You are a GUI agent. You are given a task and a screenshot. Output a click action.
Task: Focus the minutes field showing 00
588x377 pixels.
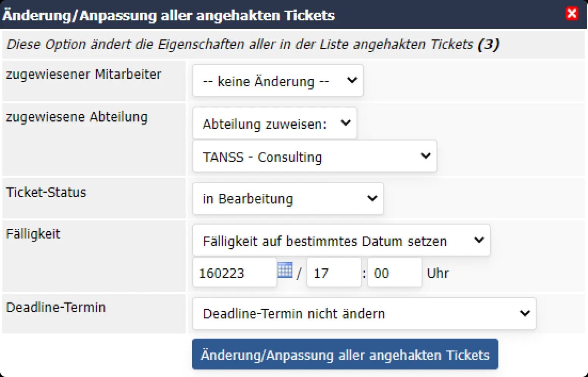tap(394, 273)
